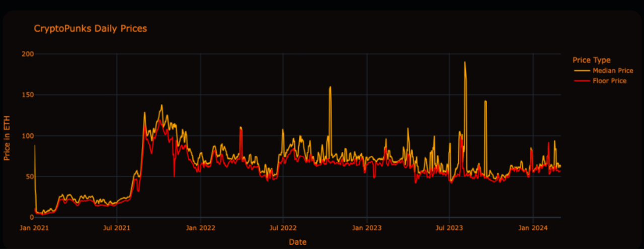Click the 50 y-axis tick label

point(30,176)
